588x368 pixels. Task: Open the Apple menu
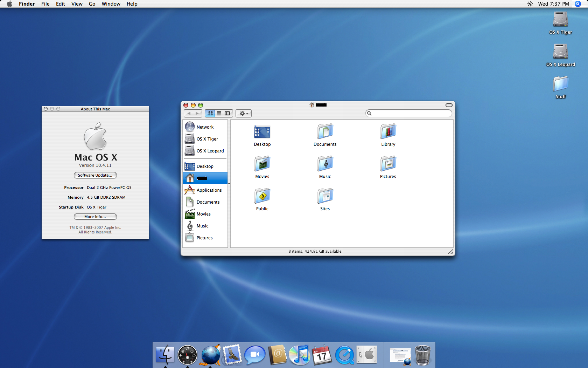9,4
